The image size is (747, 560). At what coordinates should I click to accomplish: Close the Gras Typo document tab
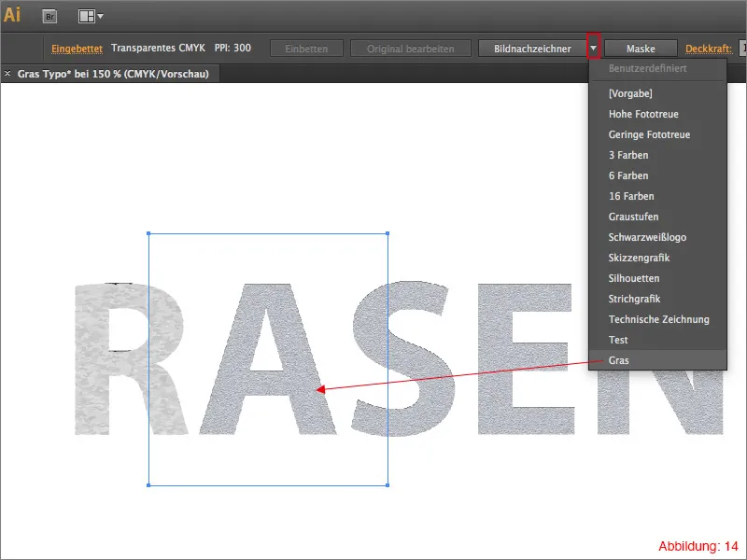coord(7,74)
